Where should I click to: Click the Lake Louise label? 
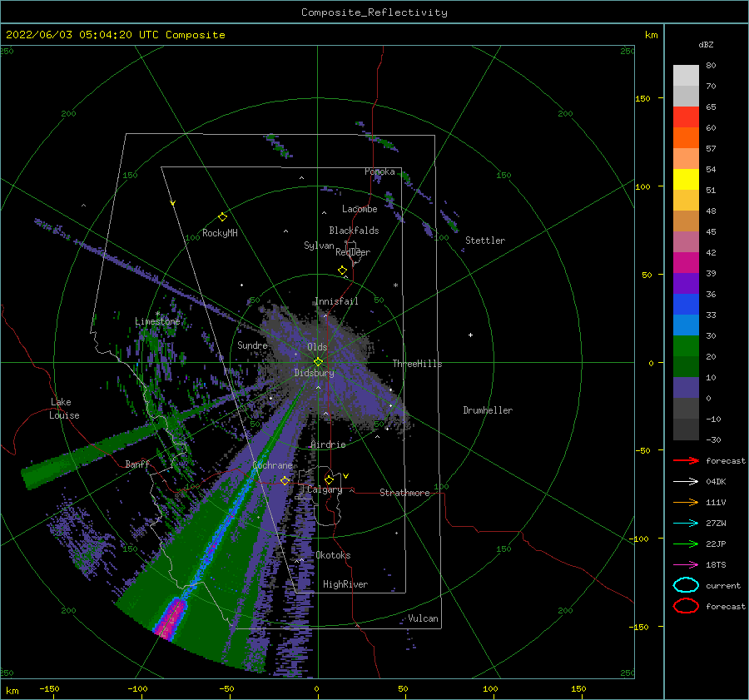tap(64, 409)
